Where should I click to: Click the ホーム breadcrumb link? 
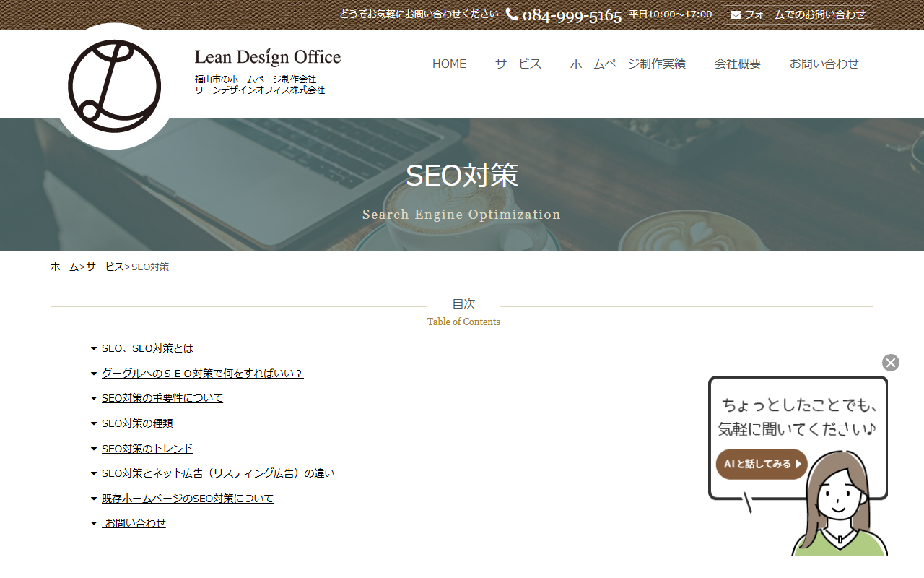pos(64,267)
